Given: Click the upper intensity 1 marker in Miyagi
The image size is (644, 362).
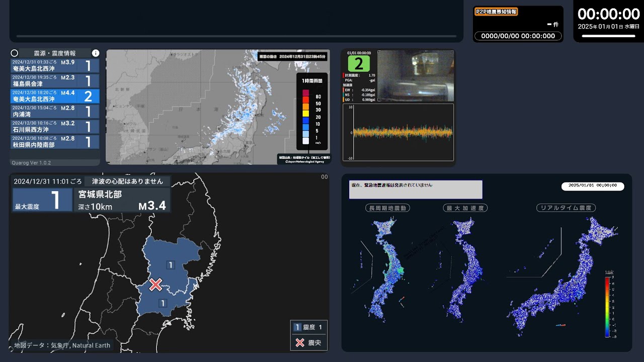Looking at the screenshot, I should pyautogui.click(x=171, y=265).
